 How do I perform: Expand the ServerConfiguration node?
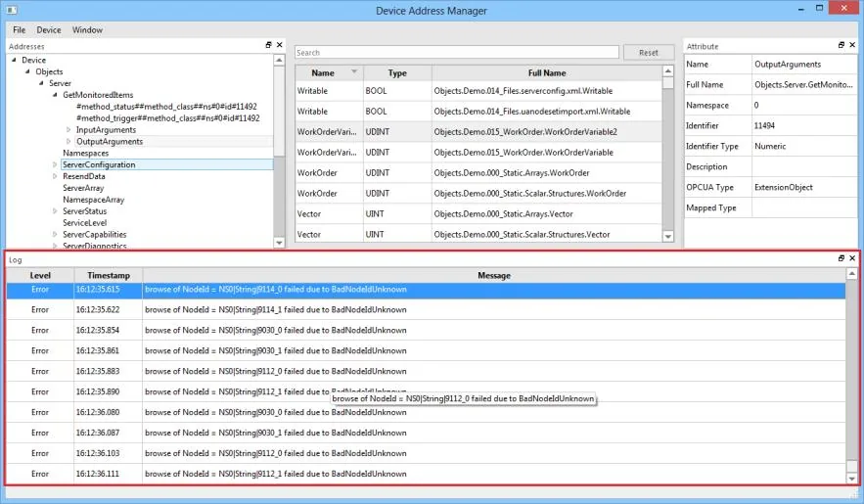(55, 164)
